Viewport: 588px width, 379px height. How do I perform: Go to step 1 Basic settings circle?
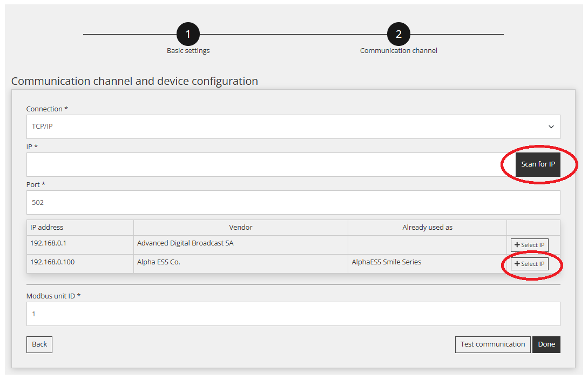click(x=188, y=34)
